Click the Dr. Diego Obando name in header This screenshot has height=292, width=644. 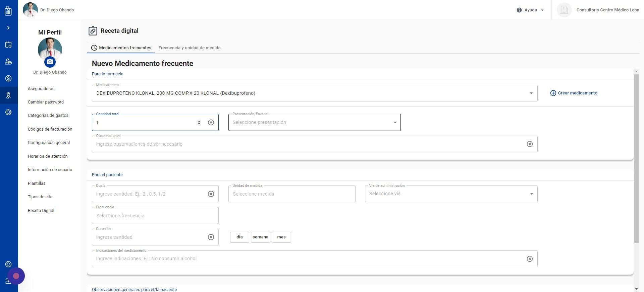pos(57,10)
